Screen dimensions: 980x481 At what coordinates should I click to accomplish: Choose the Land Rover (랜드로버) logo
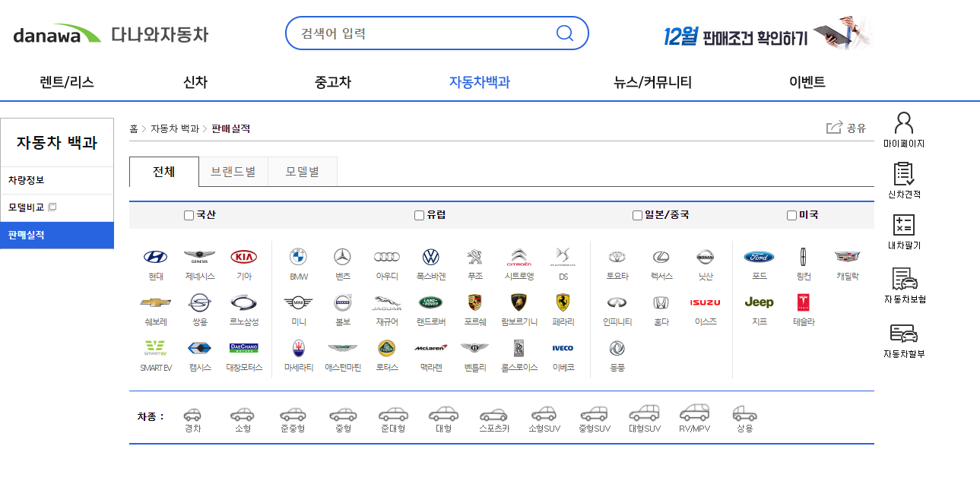pyautogui.click(x=431, y=302)
